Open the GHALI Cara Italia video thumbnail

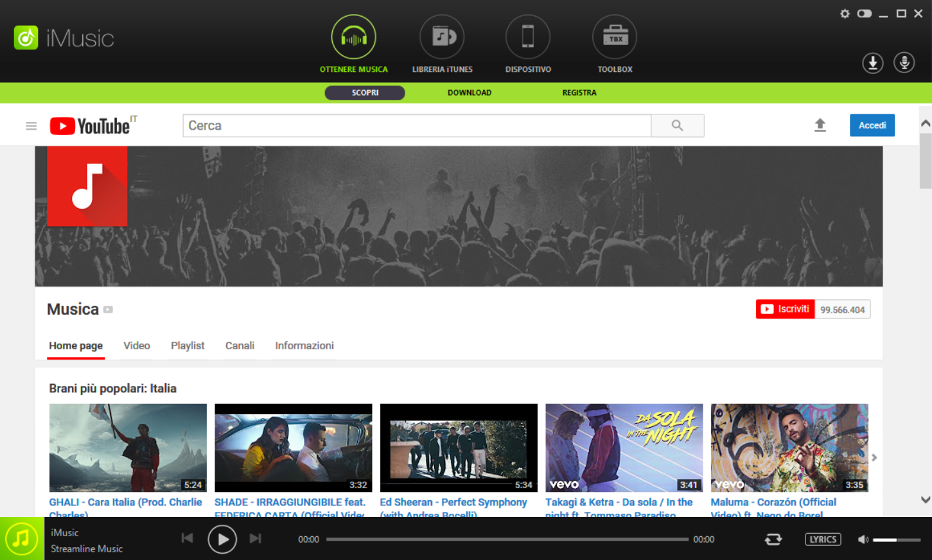(x=128, y=448)
